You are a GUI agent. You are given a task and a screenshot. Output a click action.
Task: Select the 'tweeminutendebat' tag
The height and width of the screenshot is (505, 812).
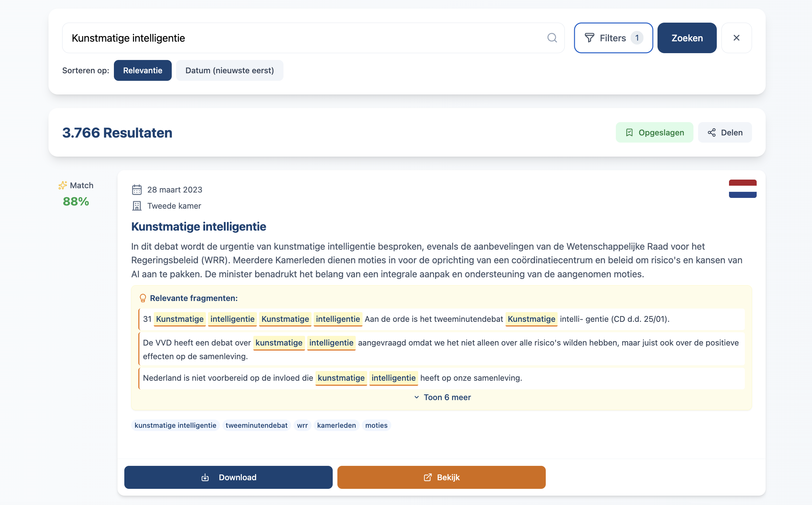(256, 425)
